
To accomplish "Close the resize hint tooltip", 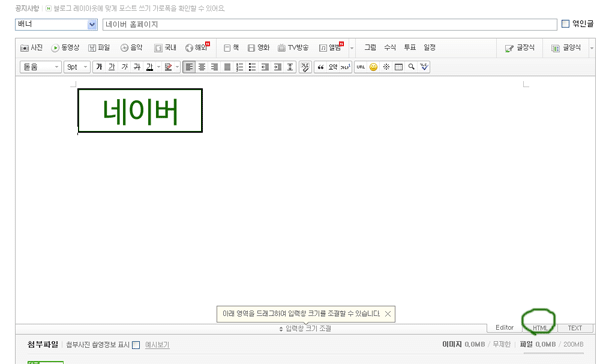I will click(388, 314).
